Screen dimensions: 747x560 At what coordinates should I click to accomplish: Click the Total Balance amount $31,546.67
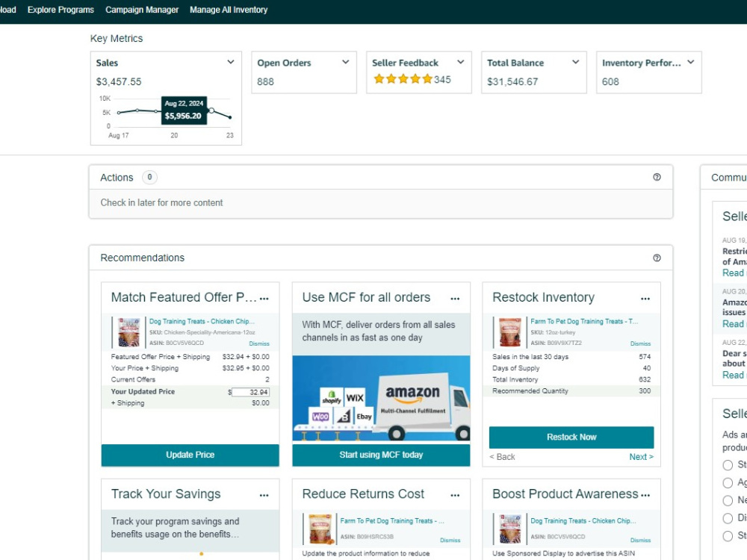coord(512,82)
